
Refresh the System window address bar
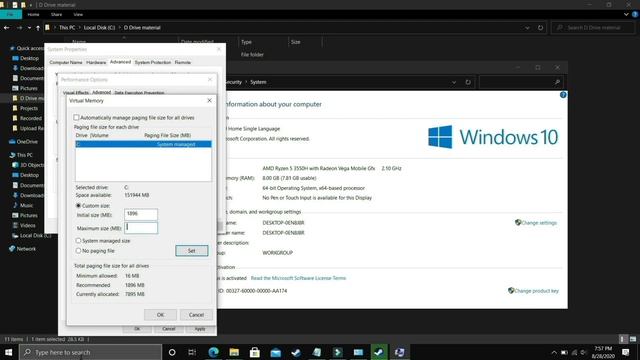point(468,82)
